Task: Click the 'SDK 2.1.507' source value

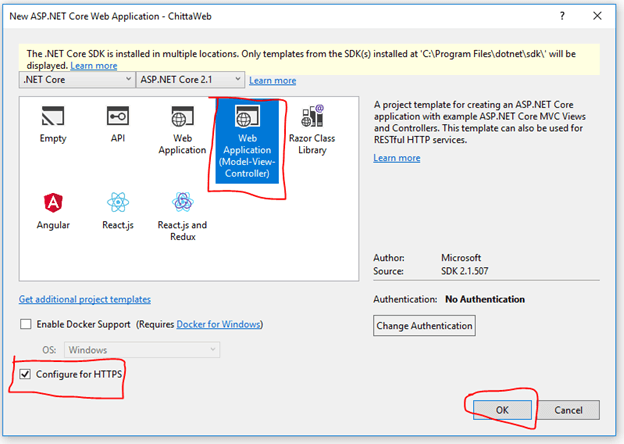Action: click(464, 271)
